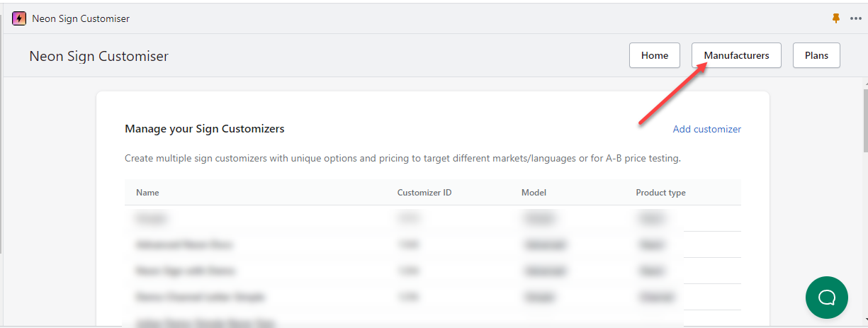Click the Customizer ID column header
This screenshot has width=868, height=328.
click(424, 193)
